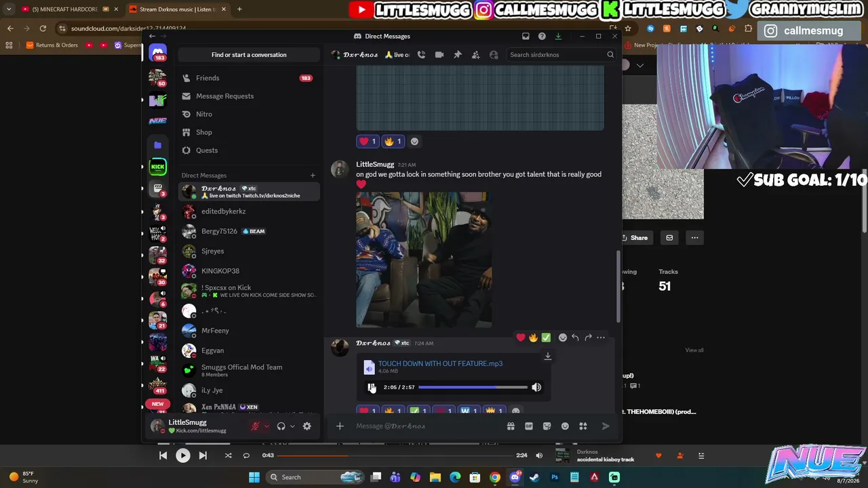Viewport: 868px width, 488px height.
Task: Open SoundCloud next-up queue
Action: pos(701,455)
